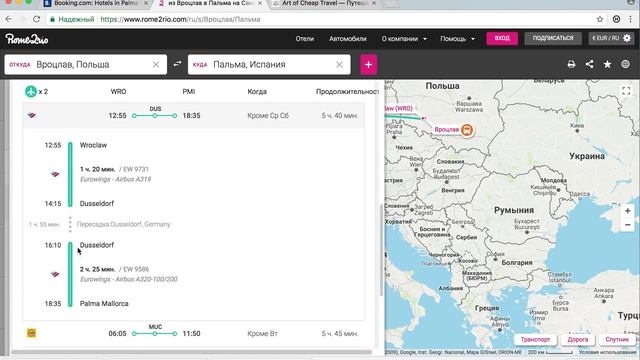
Task: Click the globe icon in the search bar
Action: click(625, 64)
